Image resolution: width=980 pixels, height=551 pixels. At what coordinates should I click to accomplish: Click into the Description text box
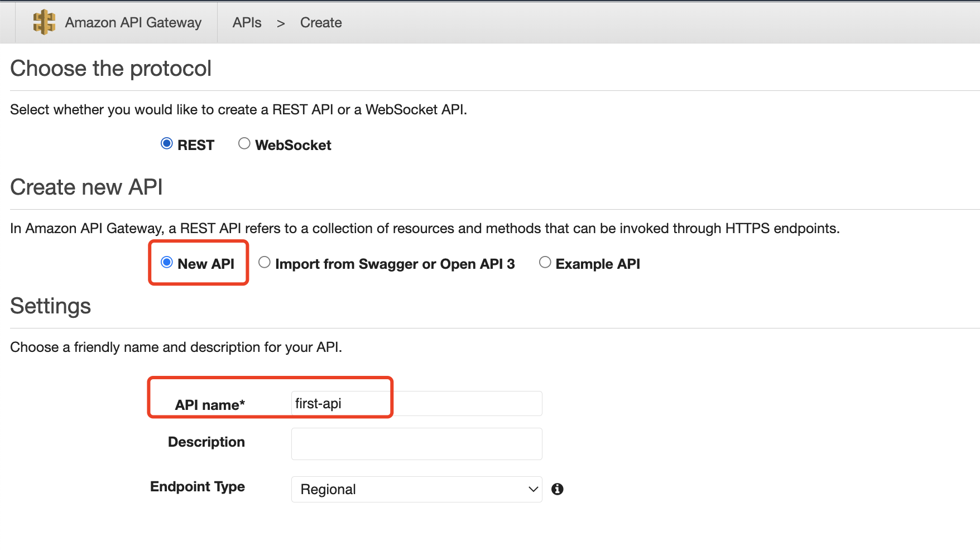(416, 444)
